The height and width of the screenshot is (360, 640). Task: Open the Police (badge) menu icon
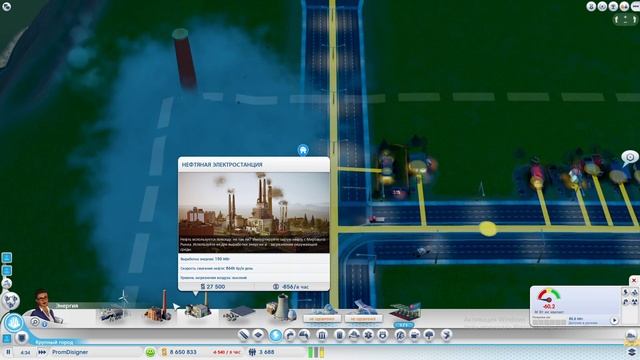[383, 336]
